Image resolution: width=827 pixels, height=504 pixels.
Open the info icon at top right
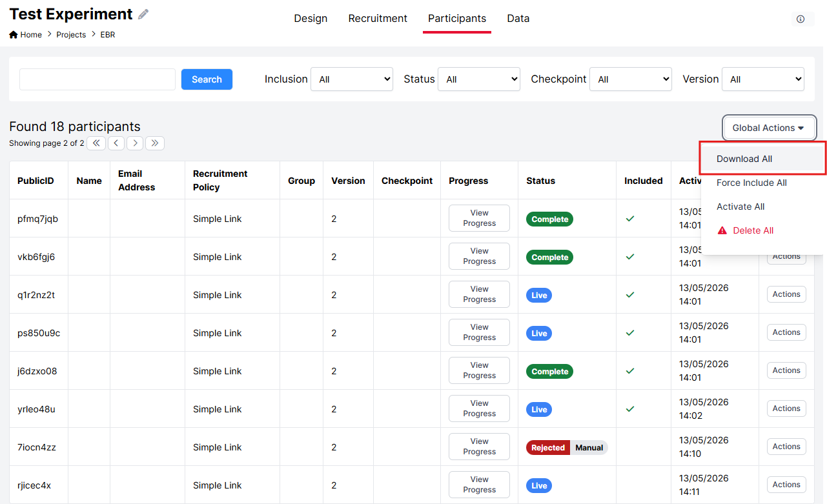coord(801,19)
